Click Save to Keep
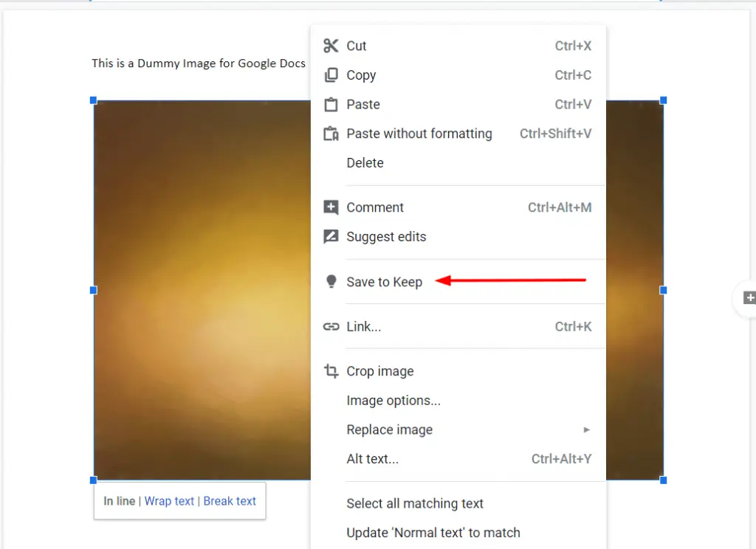This screenshot has width=756, height=549. [384, 282]
